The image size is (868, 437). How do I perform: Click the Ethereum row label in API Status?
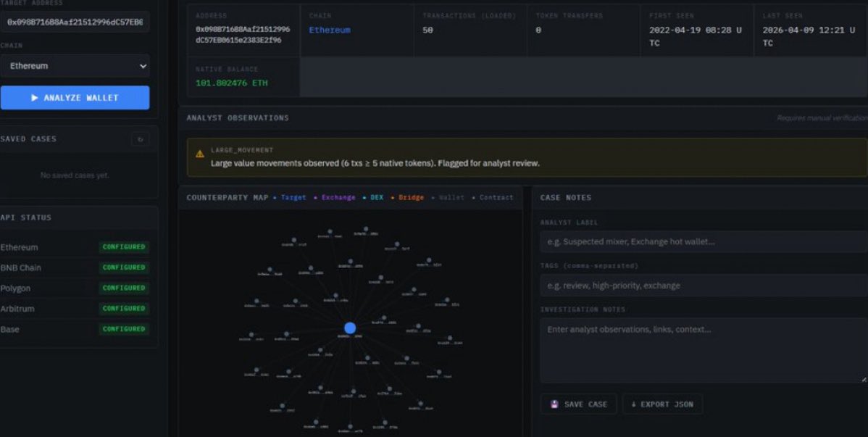(20, 248)
